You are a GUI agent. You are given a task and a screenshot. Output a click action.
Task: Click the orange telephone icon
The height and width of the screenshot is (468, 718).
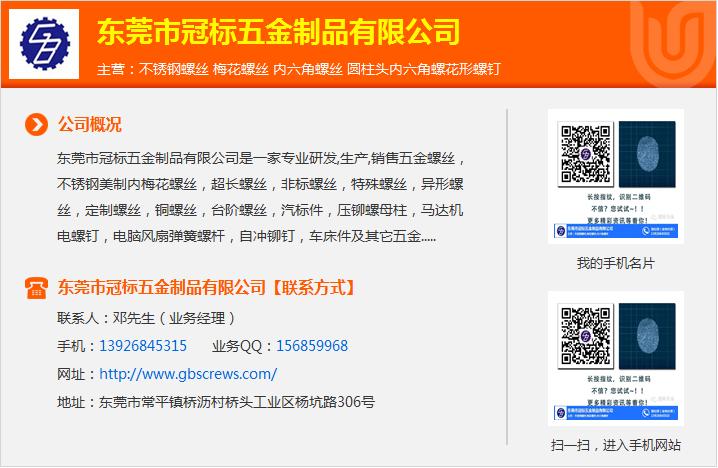36,288
